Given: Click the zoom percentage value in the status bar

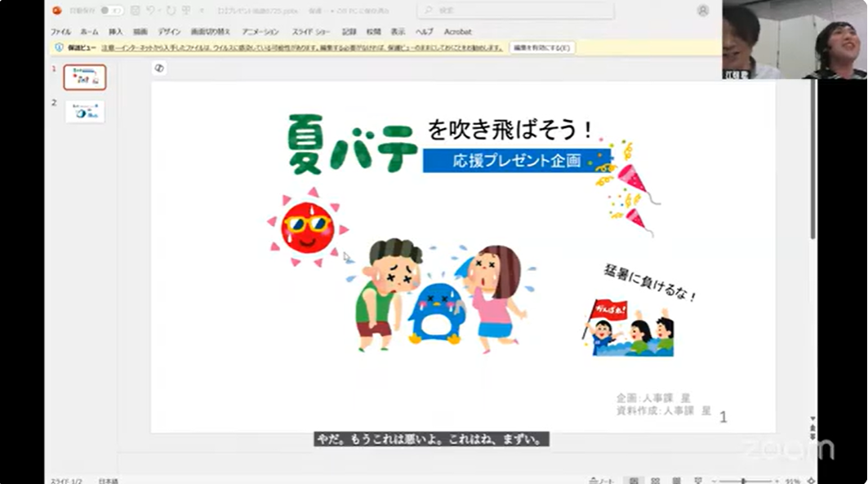Looking at the screenshot, I should [792, 481].
